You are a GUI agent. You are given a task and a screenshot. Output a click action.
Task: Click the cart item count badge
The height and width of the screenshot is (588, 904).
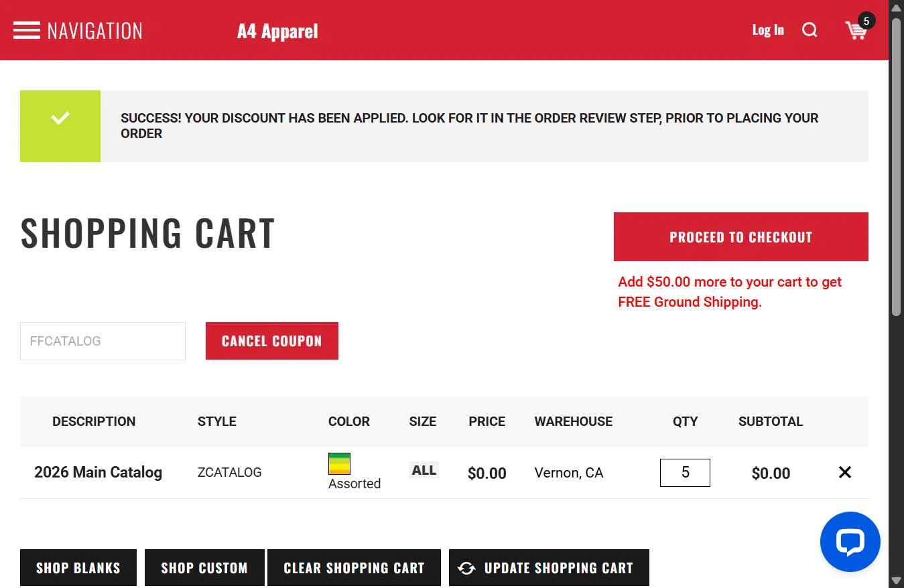[x=866, y=21]
